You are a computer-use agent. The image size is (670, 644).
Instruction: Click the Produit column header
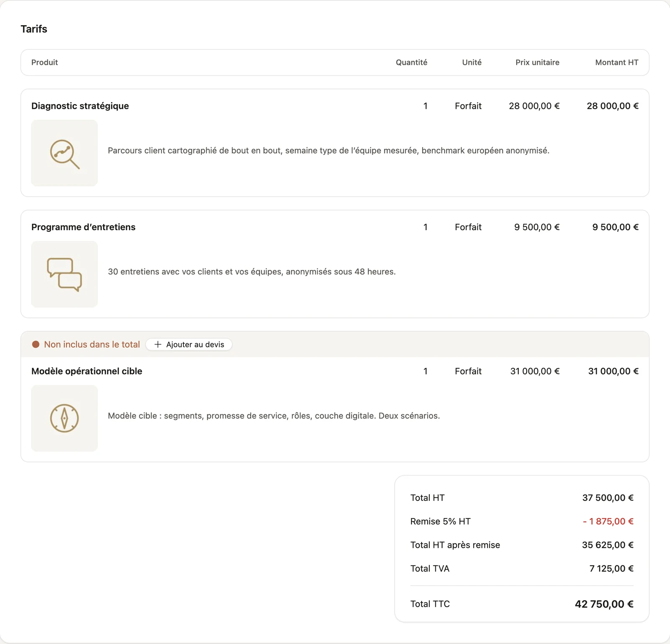(44, 62)
